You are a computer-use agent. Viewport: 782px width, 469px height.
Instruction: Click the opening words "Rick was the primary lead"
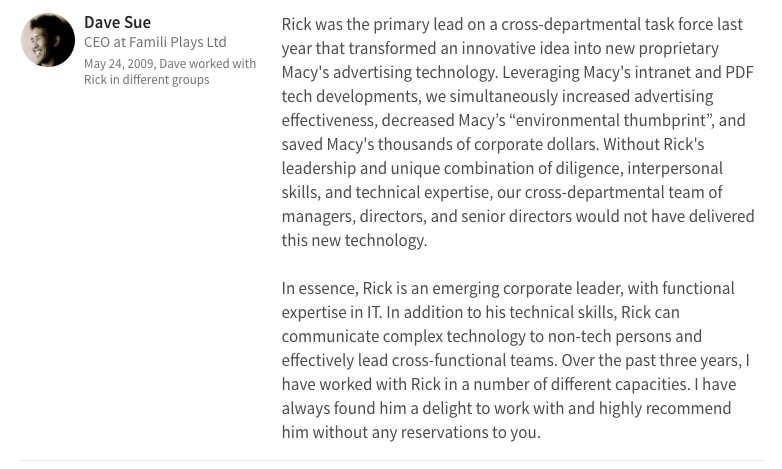tap(369, 24)
